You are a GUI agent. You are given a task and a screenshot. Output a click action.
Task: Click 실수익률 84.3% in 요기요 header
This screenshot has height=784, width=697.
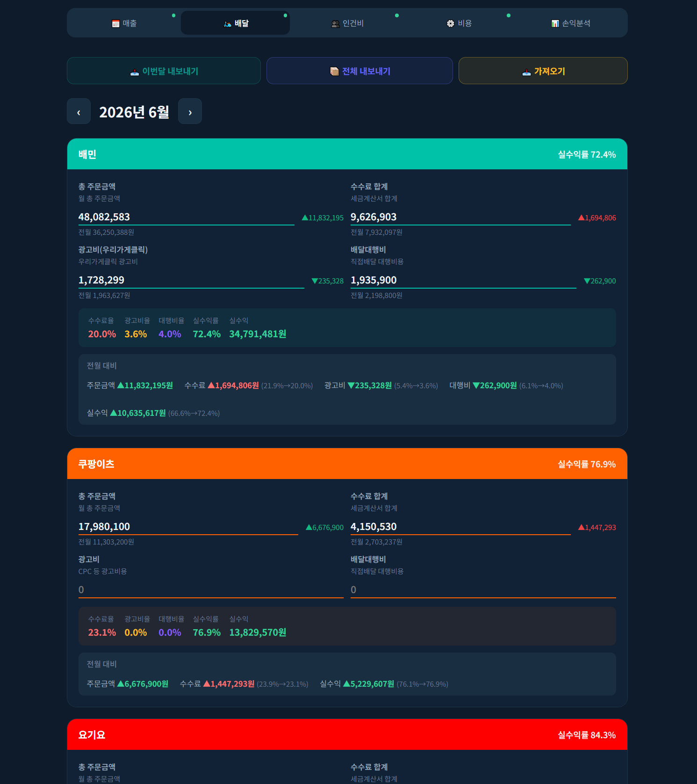(x=587, y=735)
